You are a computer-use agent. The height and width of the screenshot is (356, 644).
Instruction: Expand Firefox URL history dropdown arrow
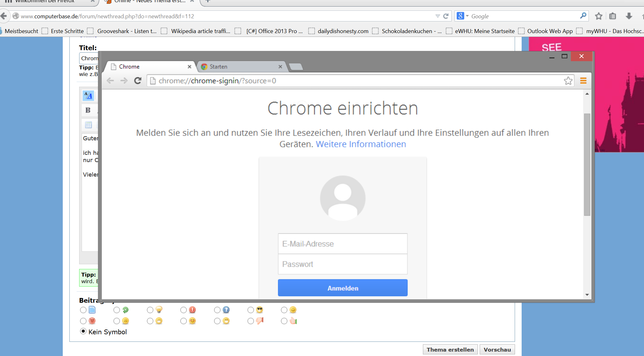(437, 16)
